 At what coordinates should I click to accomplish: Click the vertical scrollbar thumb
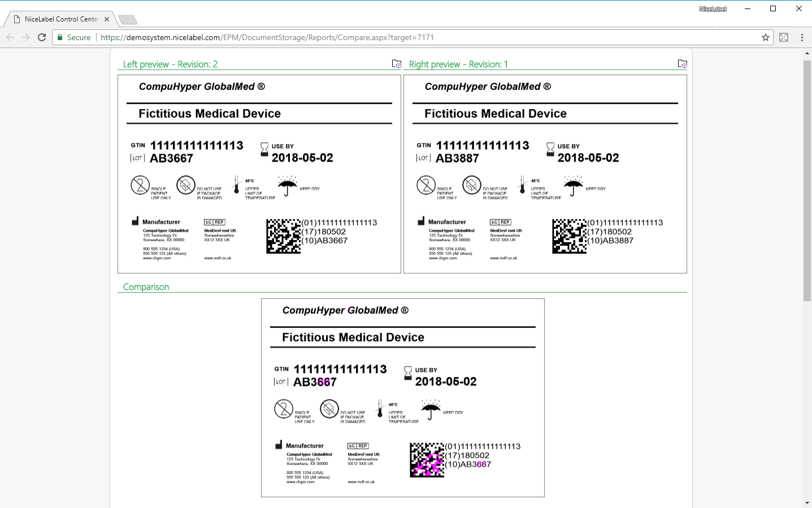(807, 181)
